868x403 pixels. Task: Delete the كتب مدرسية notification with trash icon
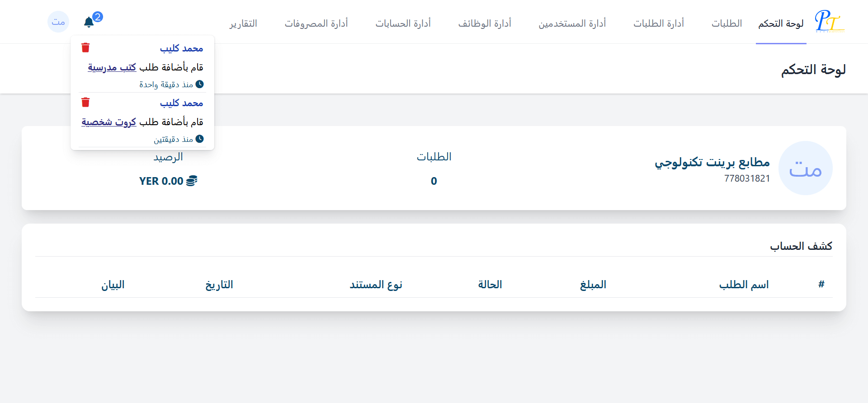click(x=85, y=47)
